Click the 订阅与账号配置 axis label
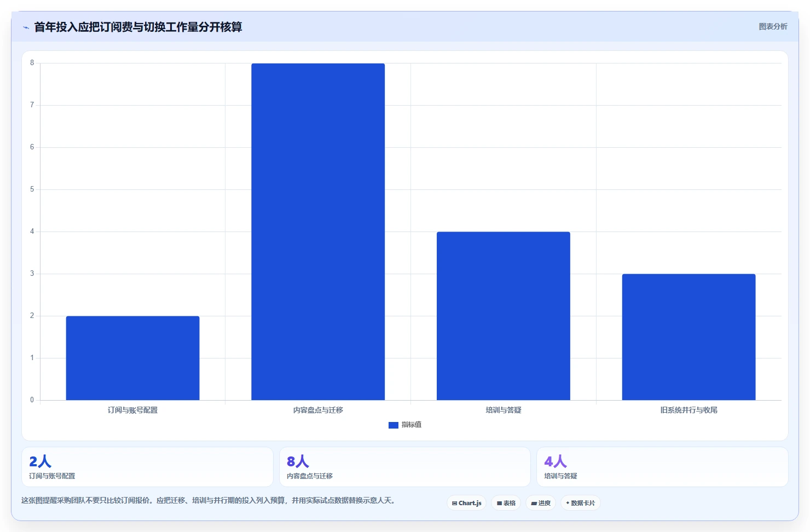 click(132, 410)
